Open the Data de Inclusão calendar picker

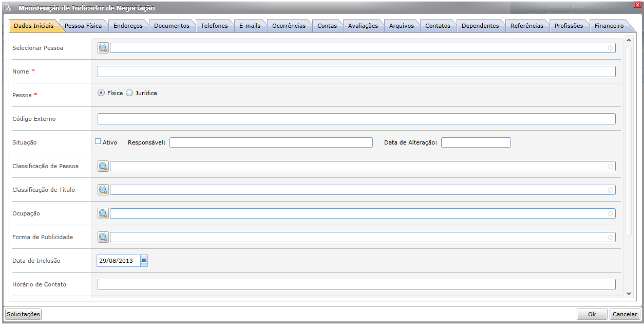pyautogui.click(x=144, y=261)
